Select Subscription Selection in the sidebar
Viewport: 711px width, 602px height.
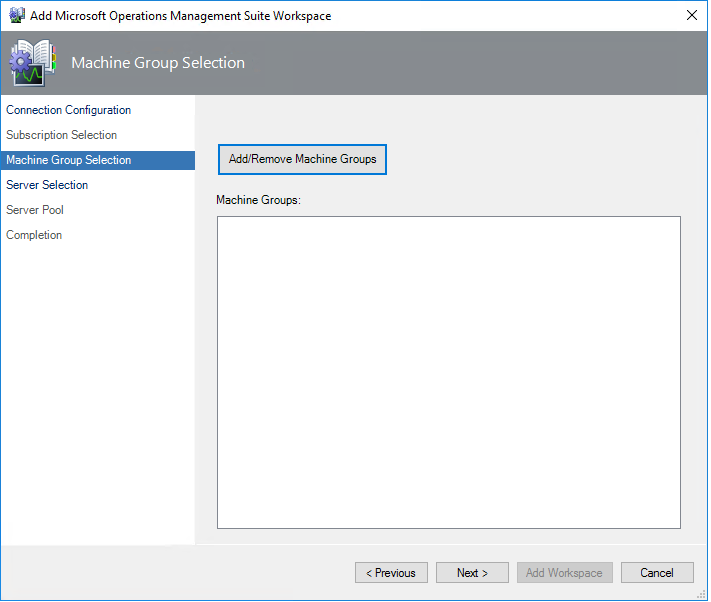click(x=61, y=135)
